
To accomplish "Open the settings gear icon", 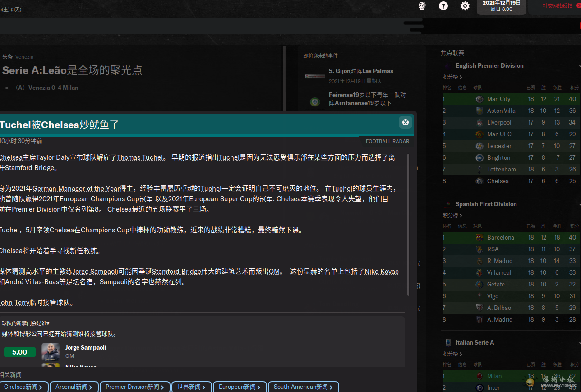I will pos(465,6).
